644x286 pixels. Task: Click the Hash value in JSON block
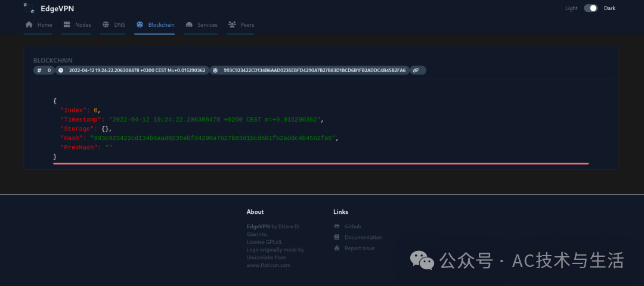pyautogui.click(x=213, y=138)
